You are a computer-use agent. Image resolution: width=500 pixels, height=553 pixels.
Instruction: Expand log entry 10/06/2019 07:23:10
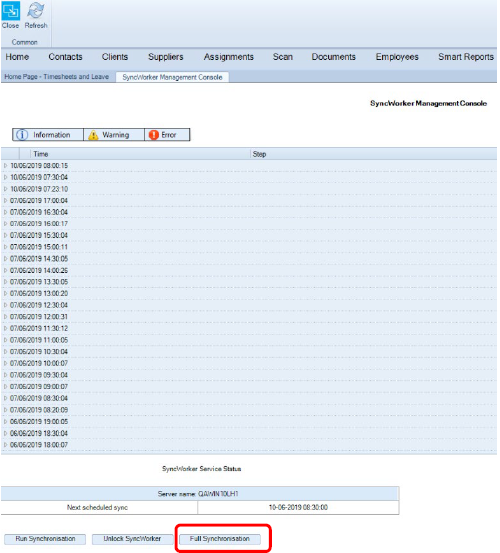(x=5, y=189)
